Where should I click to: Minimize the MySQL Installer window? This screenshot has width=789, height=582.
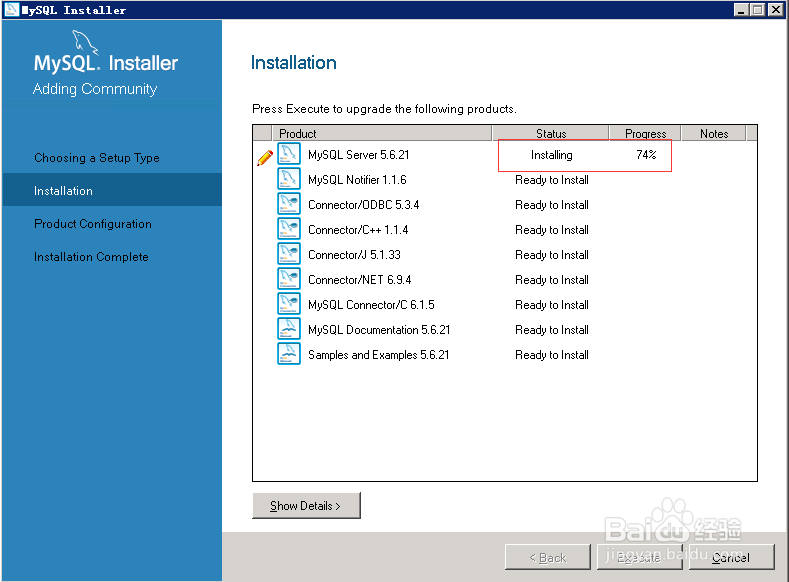(741, 10)
